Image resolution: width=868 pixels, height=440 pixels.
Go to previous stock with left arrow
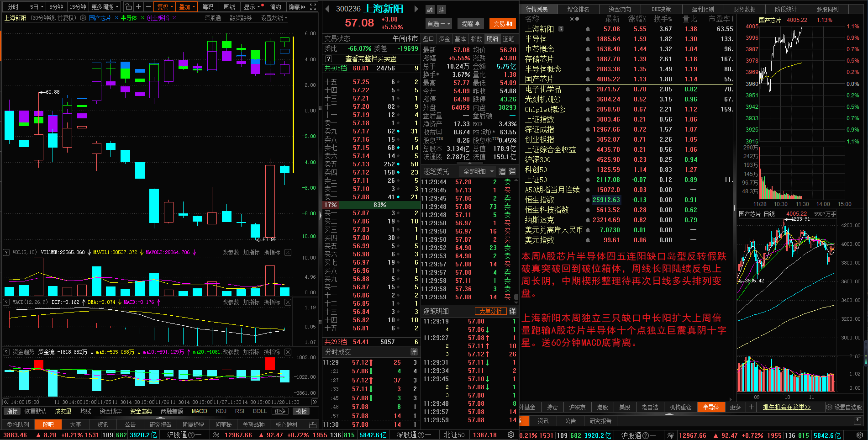coord(327,9)
